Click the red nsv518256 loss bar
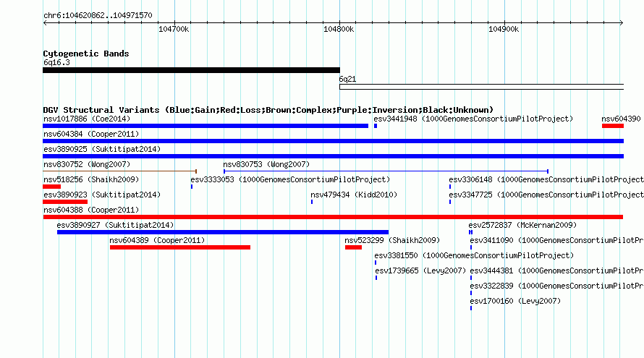This screenshot has height=358, width=644. (x=52, y=187)
